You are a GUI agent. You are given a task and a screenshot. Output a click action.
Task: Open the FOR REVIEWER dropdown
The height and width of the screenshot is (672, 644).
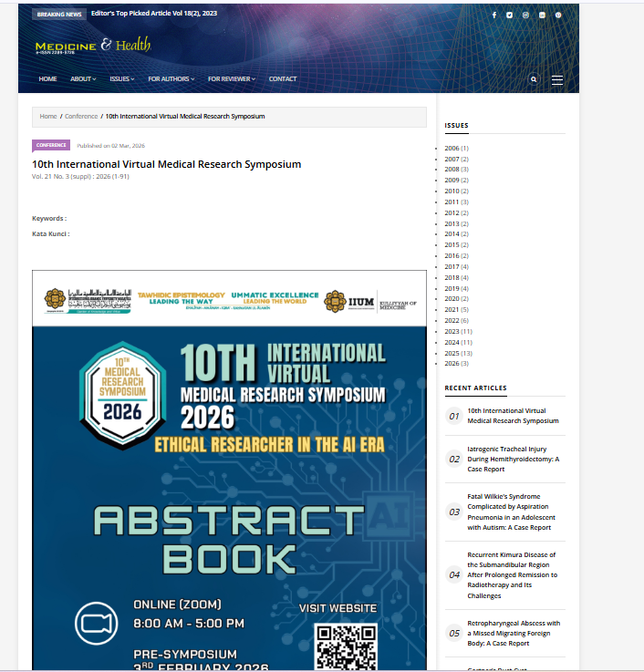232,79
